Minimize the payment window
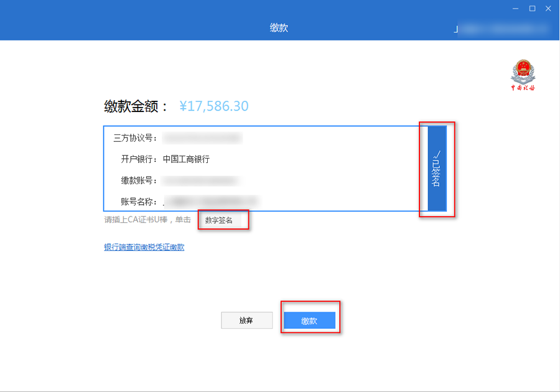The height and width of the screenshot is (392, 560). 516,8
